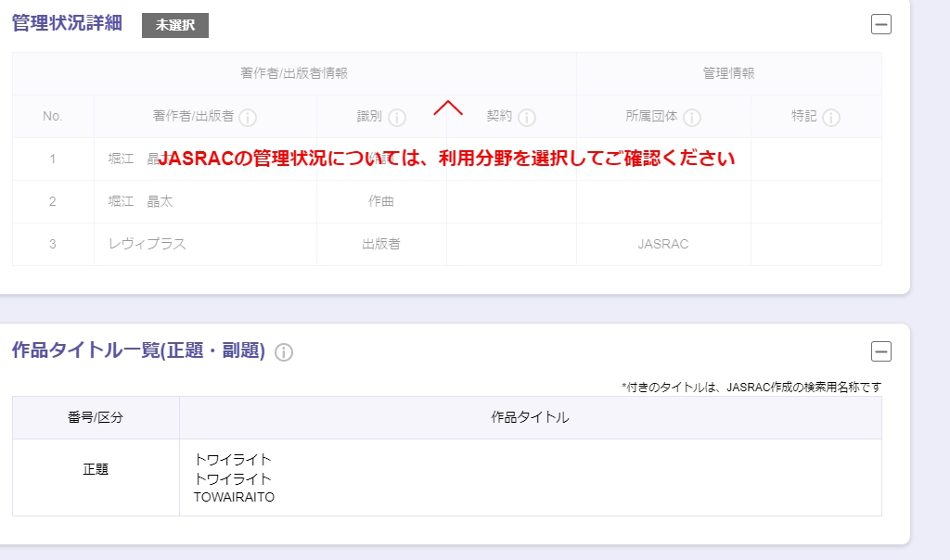The height and width of the screenshot is (560, 950).
Task: Click the red upward chevron arrow
Action: click(x=448, y=108)
